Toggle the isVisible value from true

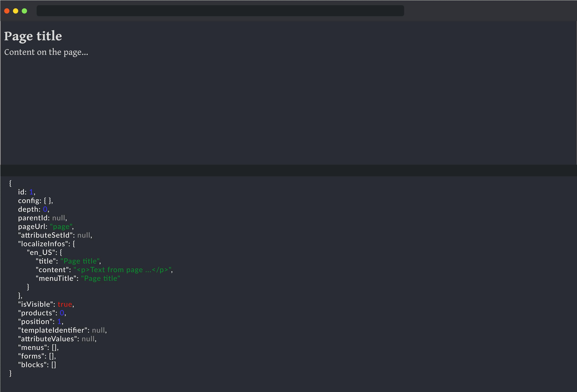(65, 304)
